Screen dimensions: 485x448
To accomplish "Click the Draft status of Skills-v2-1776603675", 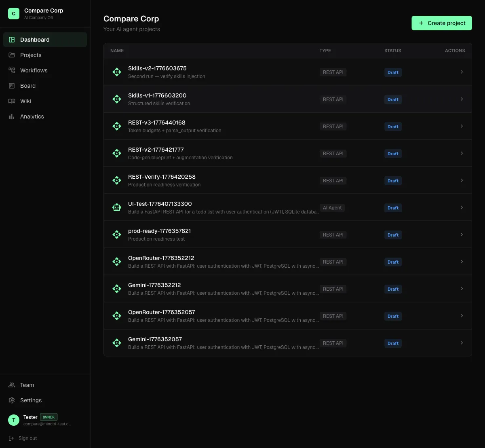I will pos(393,72).
